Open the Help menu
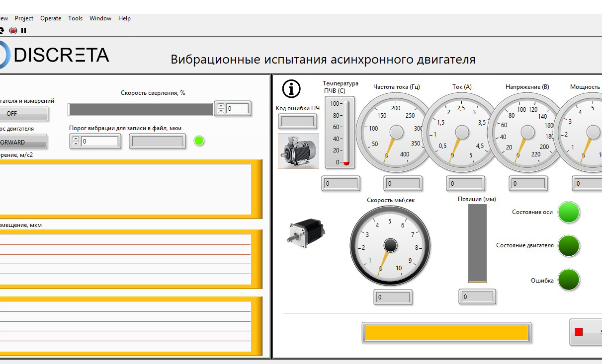602x364 pixels. pos(124,18)
